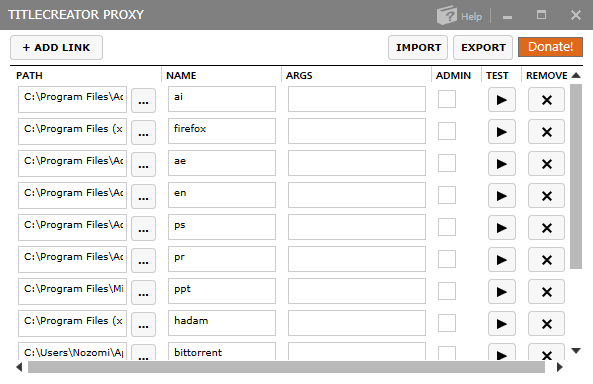Screen dimensions: 593x384
Task: Run test for the ps entry
Action: coord(501,228)
